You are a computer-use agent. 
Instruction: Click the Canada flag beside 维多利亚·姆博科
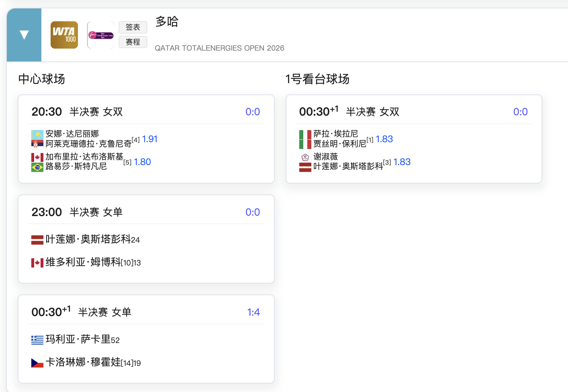point(37,263)
